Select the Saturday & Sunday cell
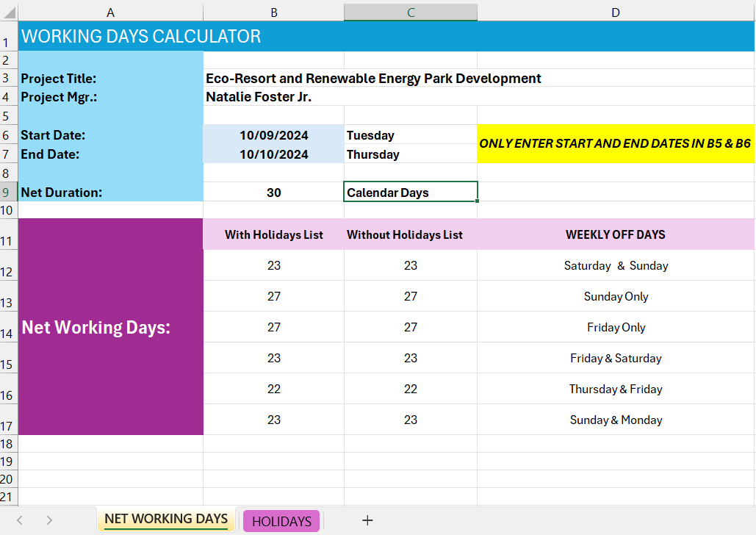 [x=616, y=265]
